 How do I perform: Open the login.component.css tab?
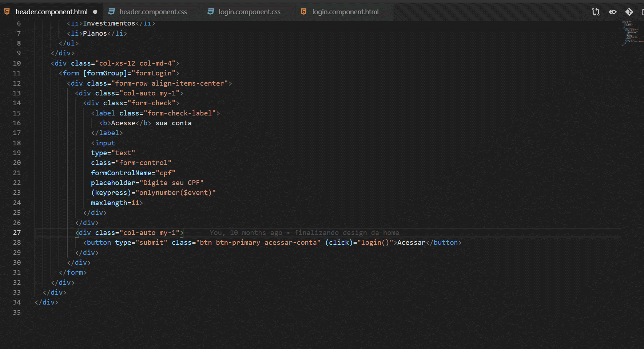click(x=250, y=12)
